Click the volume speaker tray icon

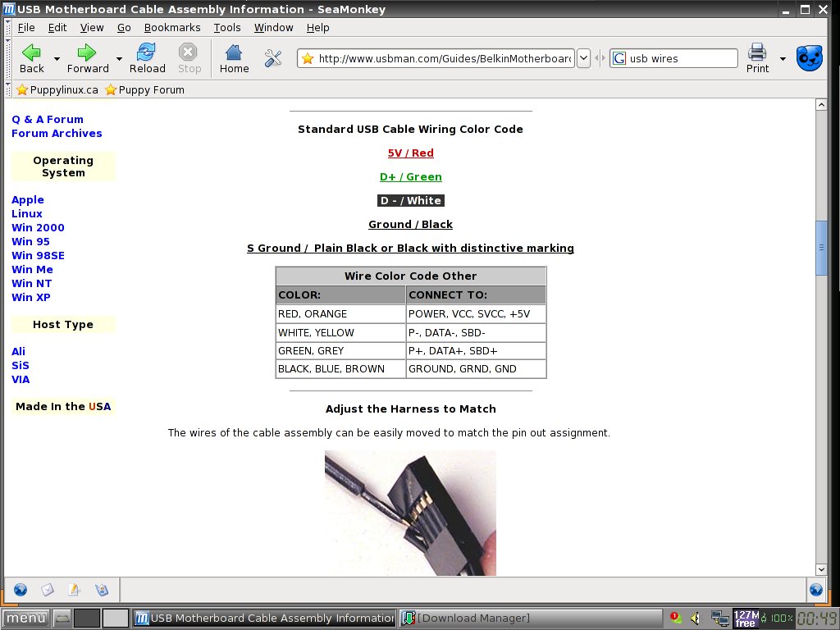[696, 619]
